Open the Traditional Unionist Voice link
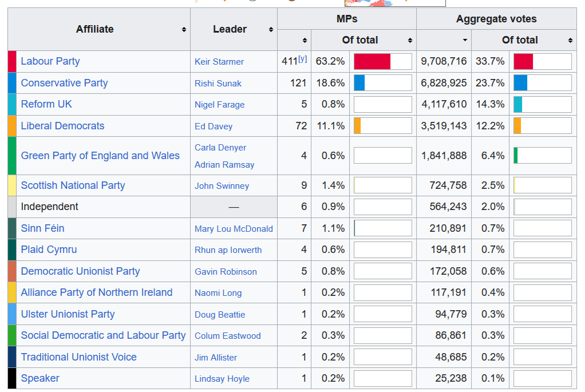The height and width of the screenshot is (392, 585). (79, 357)
